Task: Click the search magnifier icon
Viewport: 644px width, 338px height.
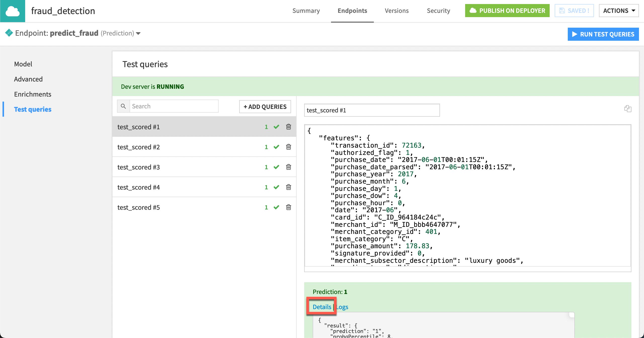Action: point(123,106)
